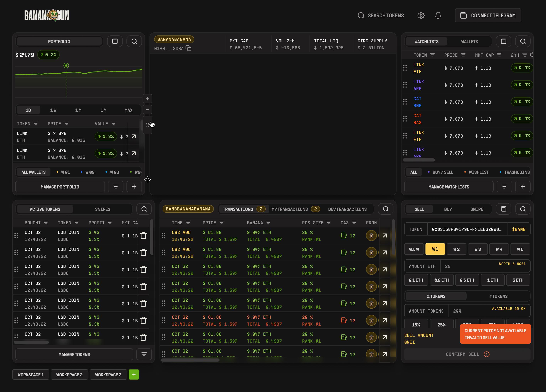Image resolution: width=546 pixels, height=392 pixels.
Task: Click the Manage Watchlists button
Action: click(449, 187)
